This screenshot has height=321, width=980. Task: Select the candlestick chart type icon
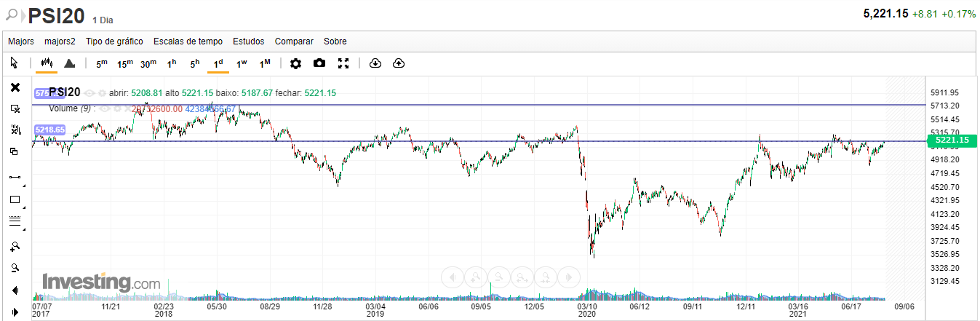pyautogui.click(x=47, y=63)
